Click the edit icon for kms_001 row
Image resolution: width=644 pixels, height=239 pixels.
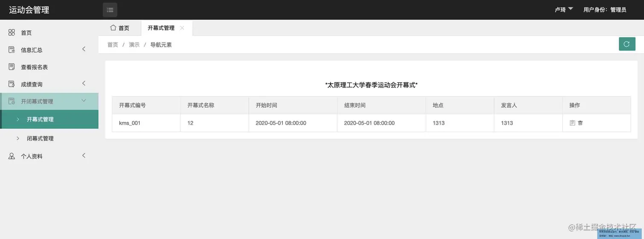(x=572, y=123)
